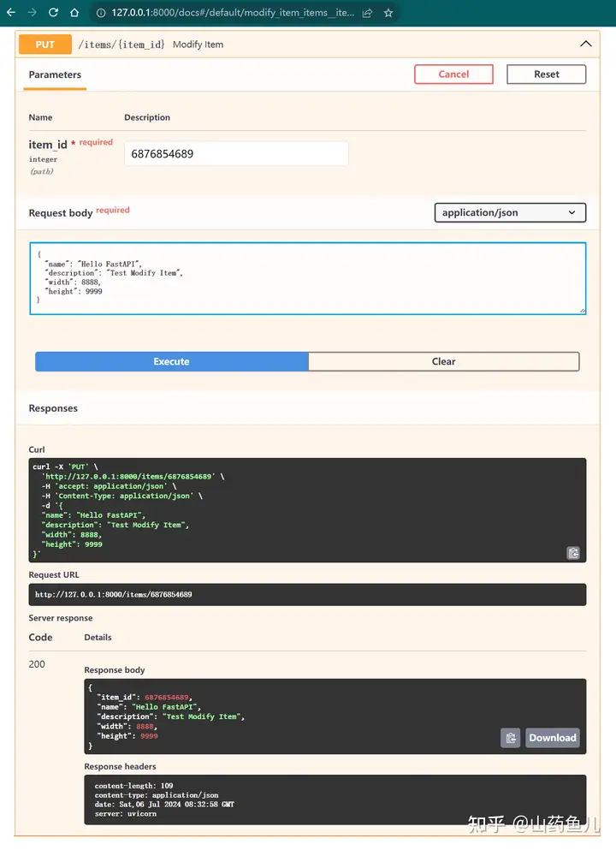Select the content-length: 109 header line

(x=133, y=786)
